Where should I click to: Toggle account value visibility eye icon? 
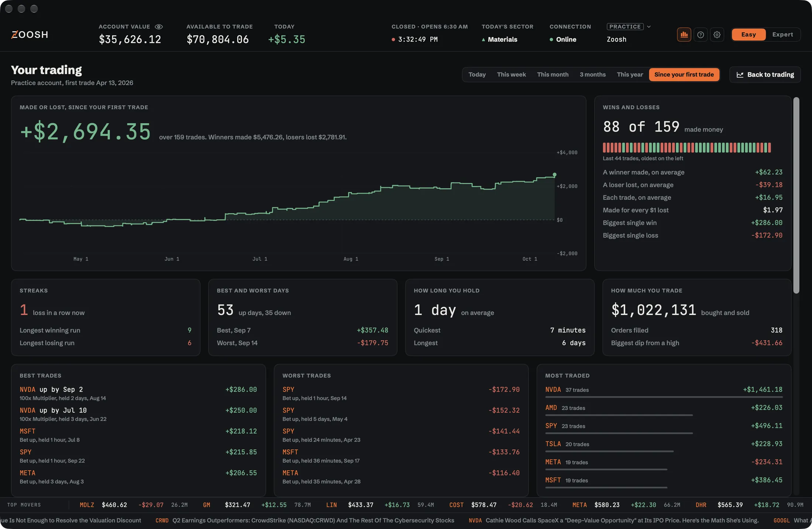pyautogui.click(x=159, y=27)
